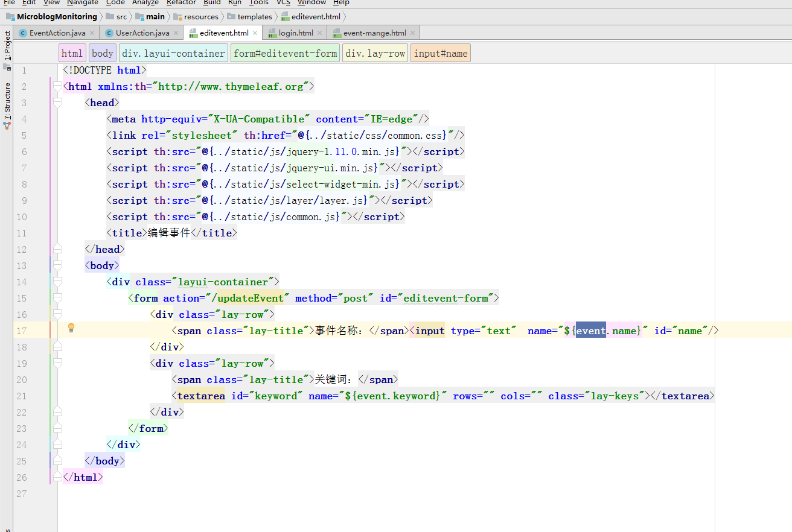This screenshot has height=532, width=792.
Task: Fold the form element on line 15
Action: (57, 298)
